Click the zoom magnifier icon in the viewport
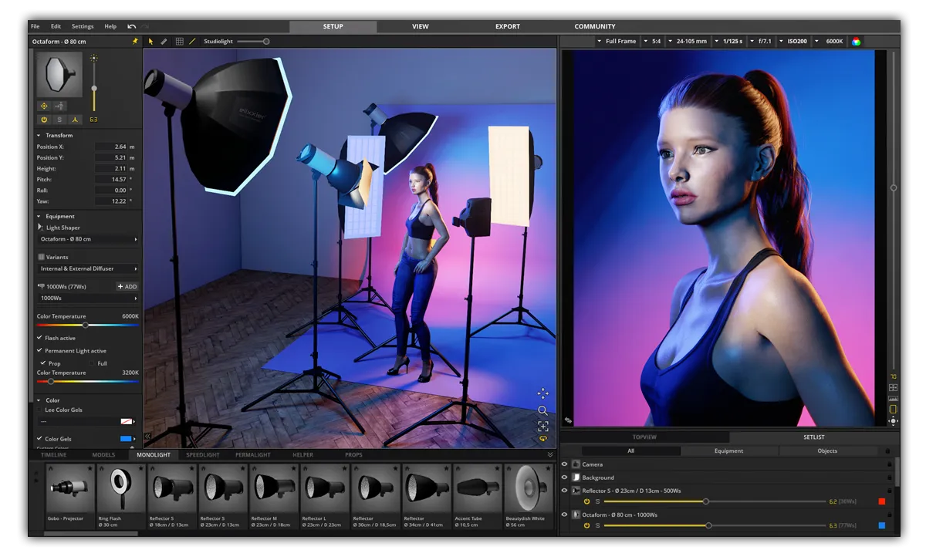 pyautogui.click(x=544, y=410)
